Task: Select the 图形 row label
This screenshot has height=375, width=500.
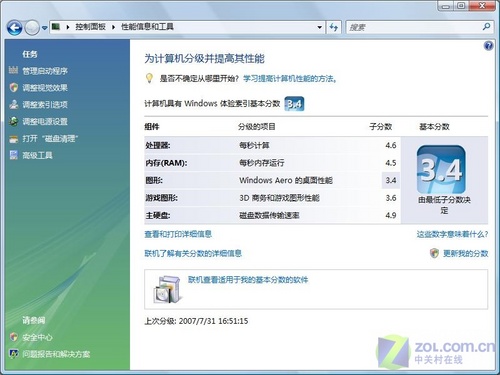Action: (x=154, y=181)
